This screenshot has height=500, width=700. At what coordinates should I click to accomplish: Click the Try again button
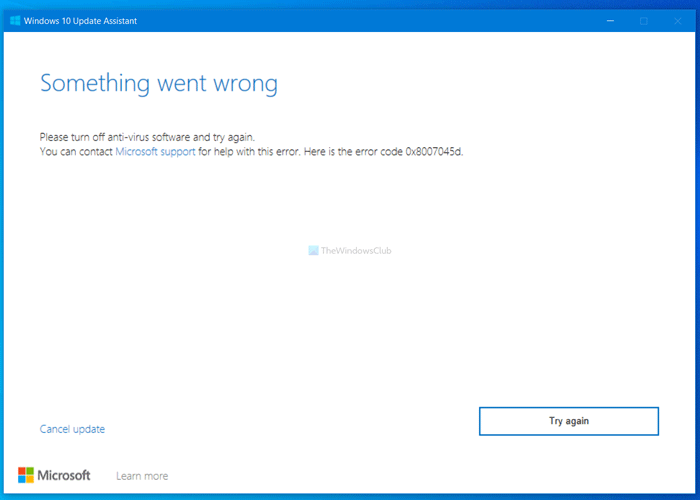pos(569,421)
